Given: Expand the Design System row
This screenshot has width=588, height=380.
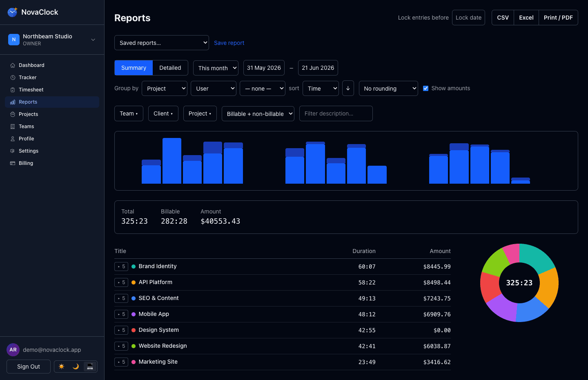Looking at the screenshot, I should click(121, 330).
